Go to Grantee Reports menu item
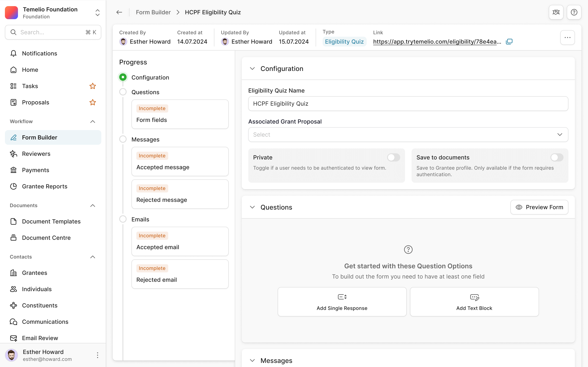The image size is (588, 367). pyautogui.click(x=45, y=186)
